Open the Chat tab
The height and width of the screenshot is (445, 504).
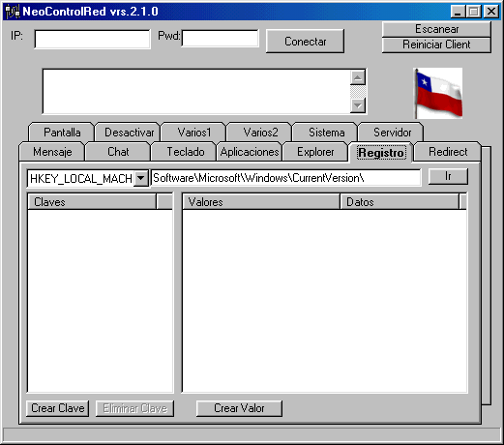point(118,152)
